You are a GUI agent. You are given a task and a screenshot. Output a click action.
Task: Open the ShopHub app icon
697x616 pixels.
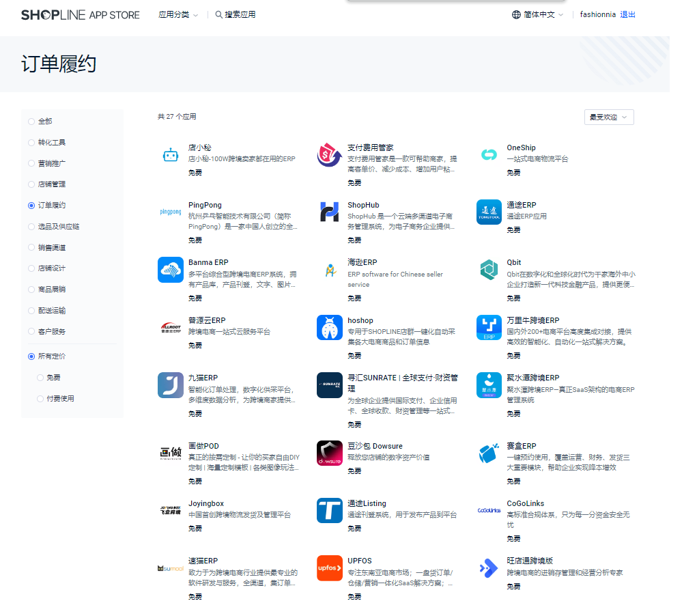click(x=330, y=212)
